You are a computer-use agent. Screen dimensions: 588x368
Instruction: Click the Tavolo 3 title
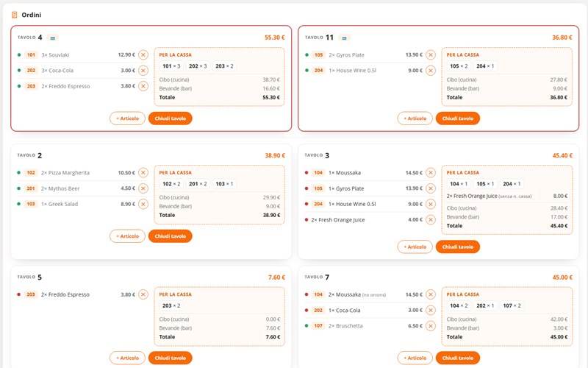click(317, 155)
